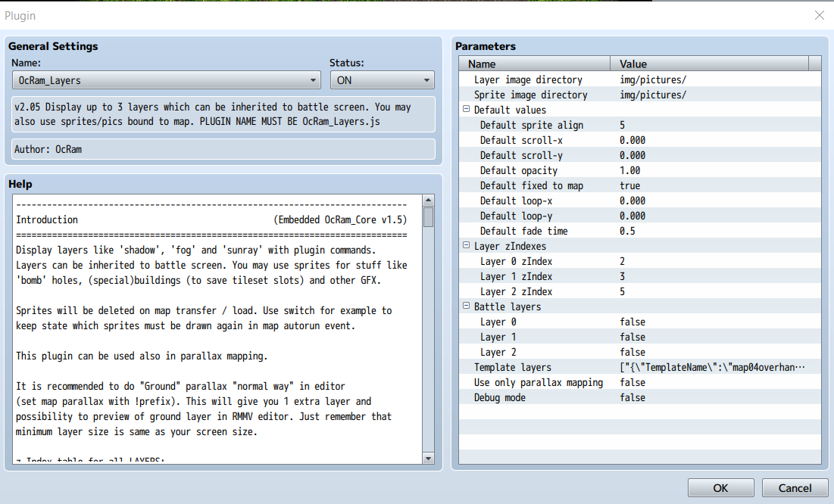The image size is (834, 504).
Task: Click the img/pictures/ value for Layer image directory
Action: (x=653, y=79)
